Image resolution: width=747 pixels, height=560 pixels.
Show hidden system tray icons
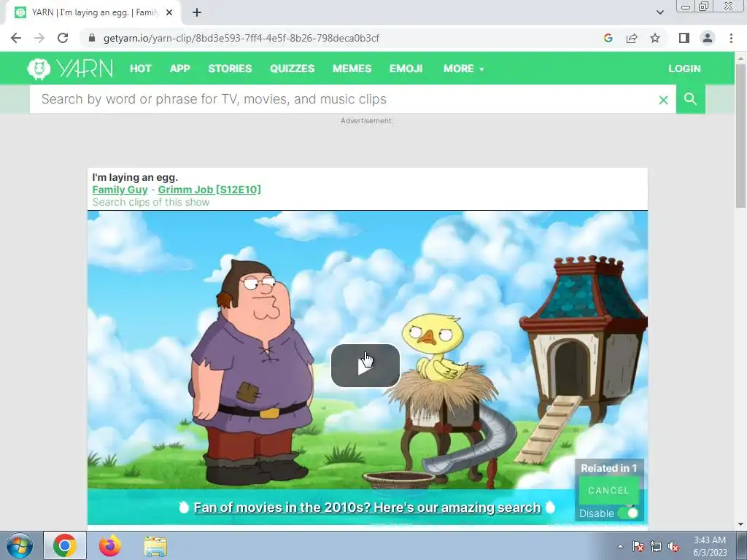pyautogui.click(x=620, y=547)
